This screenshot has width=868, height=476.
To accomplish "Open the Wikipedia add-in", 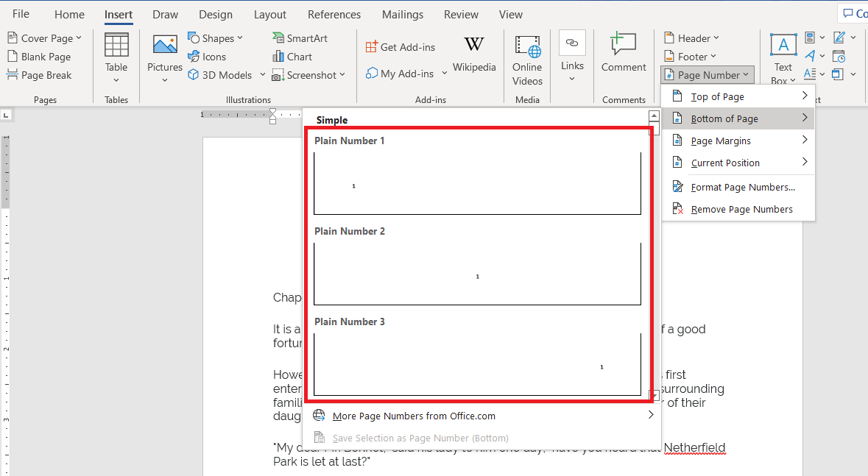I will click(x=474, y=54).
